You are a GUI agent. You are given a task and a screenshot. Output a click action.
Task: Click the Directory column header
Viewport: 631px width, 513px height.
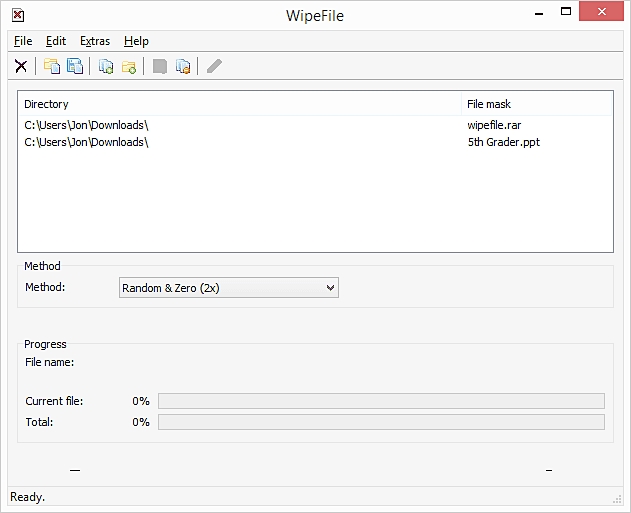tap(240, 104)
